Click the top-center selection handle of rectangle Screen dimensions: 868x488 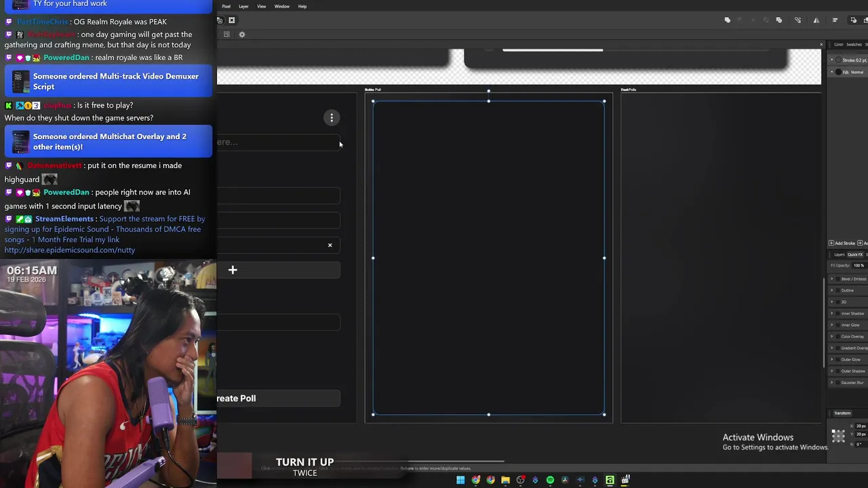pyautogui.click(x=488, y=101)
